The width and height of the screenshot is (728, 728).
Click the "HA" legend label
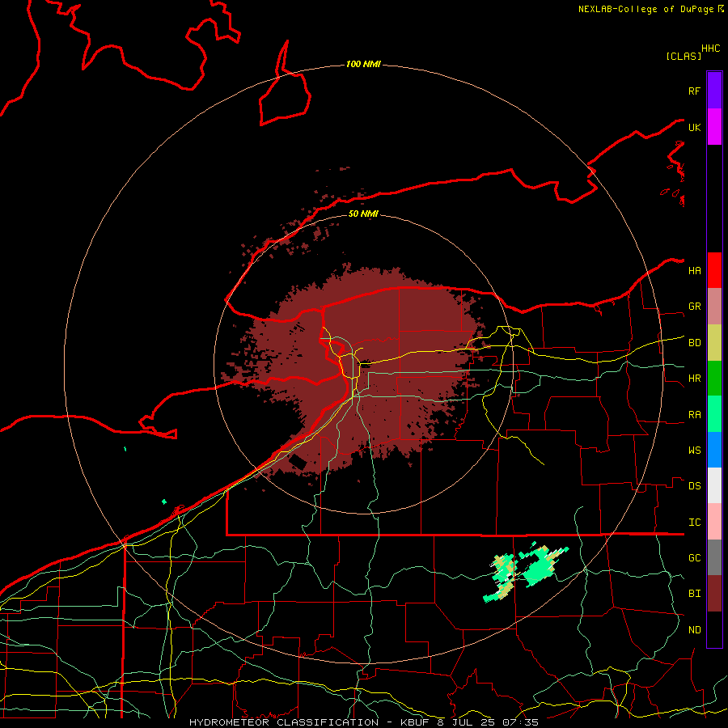[x=694, y=271]
